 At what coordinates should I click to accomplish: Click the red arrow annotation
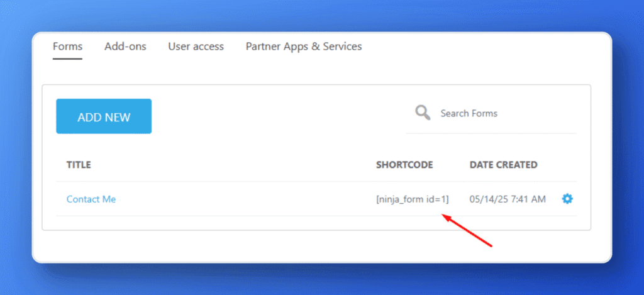click(x=466, y=230)
